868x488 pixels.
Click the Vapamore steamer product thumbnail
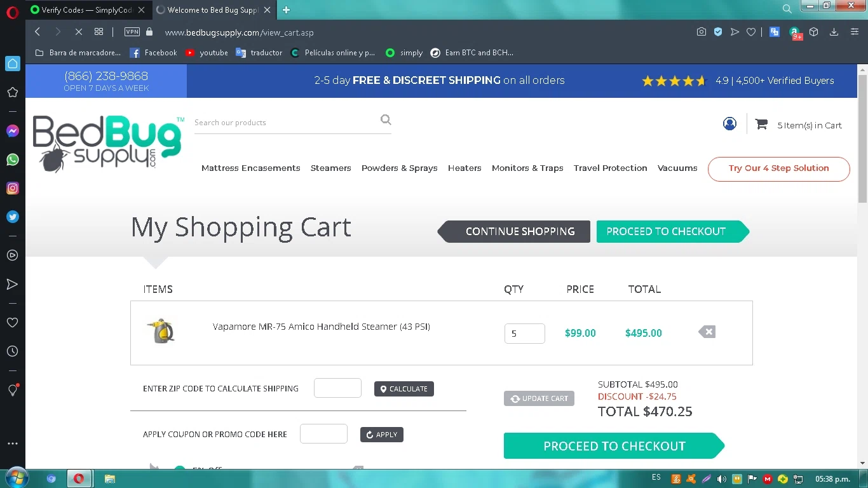pyautogui.click(x=161, y=331)
